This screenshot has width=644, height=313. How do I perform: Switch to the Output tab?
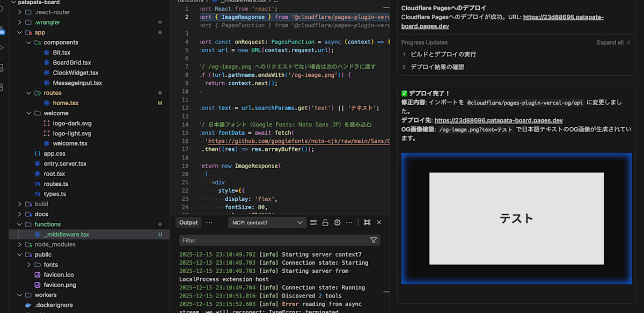[188, 222]
